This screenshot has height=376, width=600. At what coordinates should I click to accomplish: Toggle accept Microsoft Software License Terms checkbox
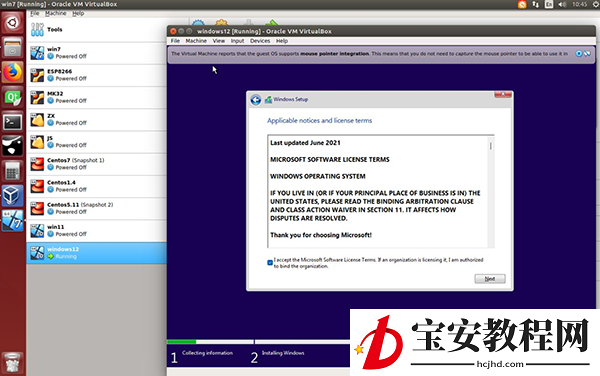click(270, 262)
